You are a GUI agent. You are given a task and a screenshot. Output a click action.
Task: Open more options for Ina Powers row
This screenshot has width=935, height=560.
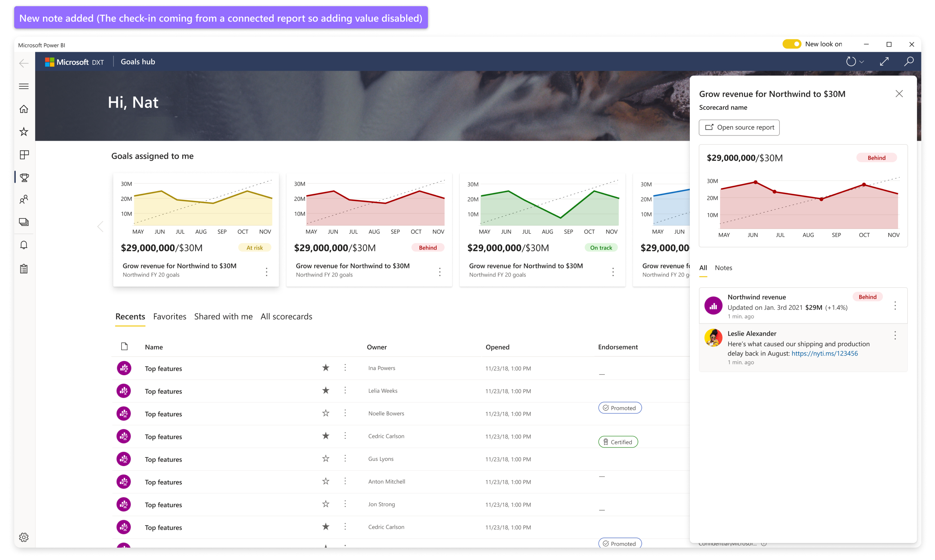click(345, 367)
